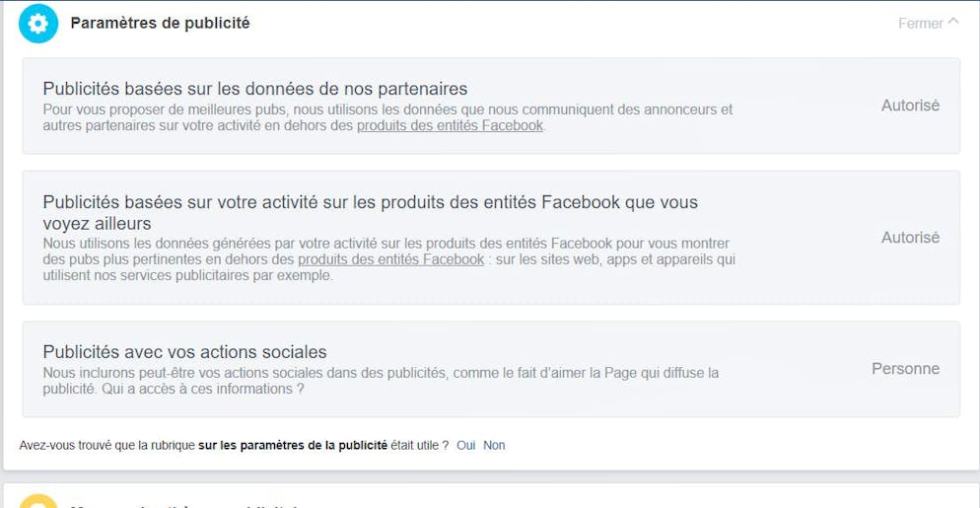Open the Personne setting for social actions ads
This screenshot has width=980, height=508.
tap(906, 369)
